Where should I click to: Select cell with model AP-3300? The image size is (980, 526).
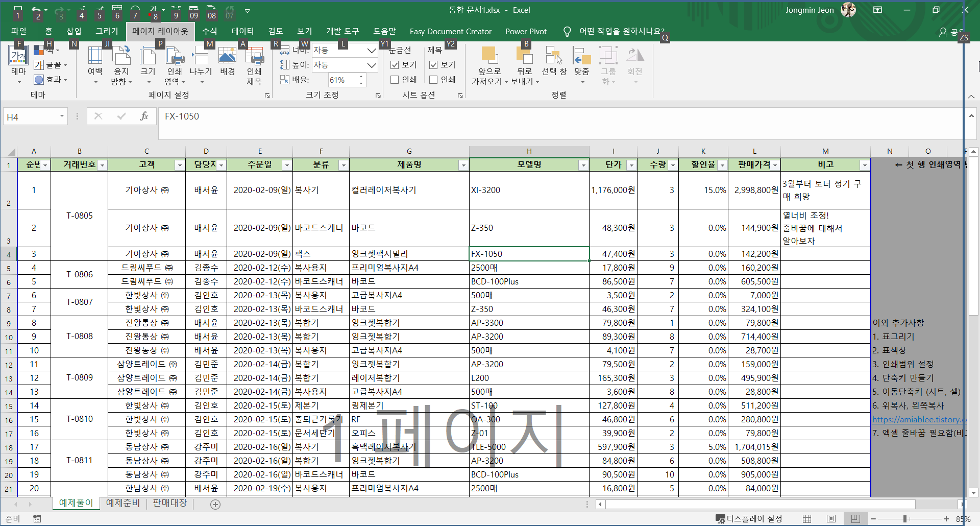529,323
